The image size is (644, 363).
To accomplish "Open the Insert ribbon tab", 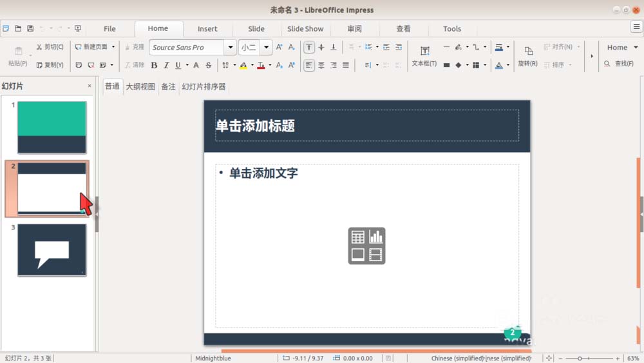I will click(207, 28).
